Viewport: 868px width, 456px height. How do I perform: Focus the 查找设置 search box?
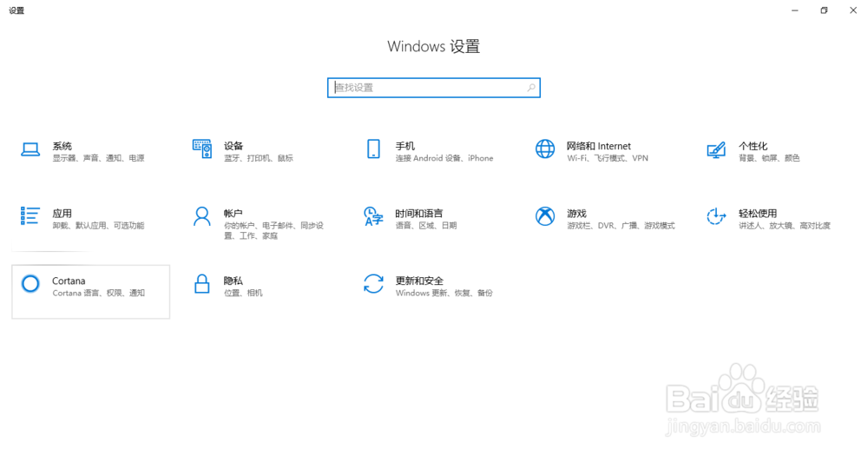tap(433, 88)
